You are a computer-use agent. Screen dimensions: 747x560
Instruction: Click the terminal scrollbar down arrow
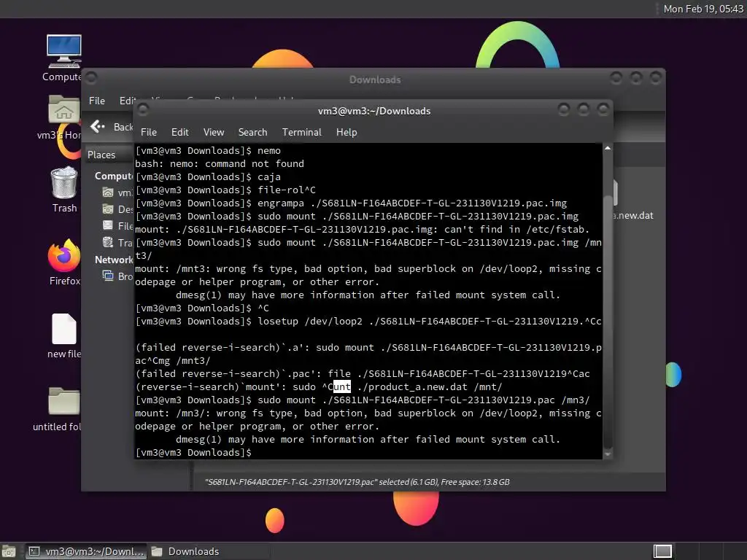click(608, 455)
